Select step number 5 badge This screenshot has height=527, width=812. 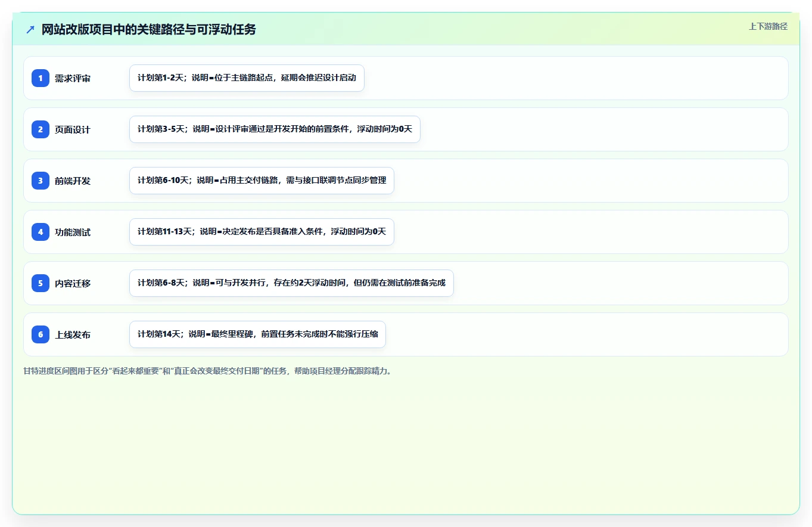41,283
